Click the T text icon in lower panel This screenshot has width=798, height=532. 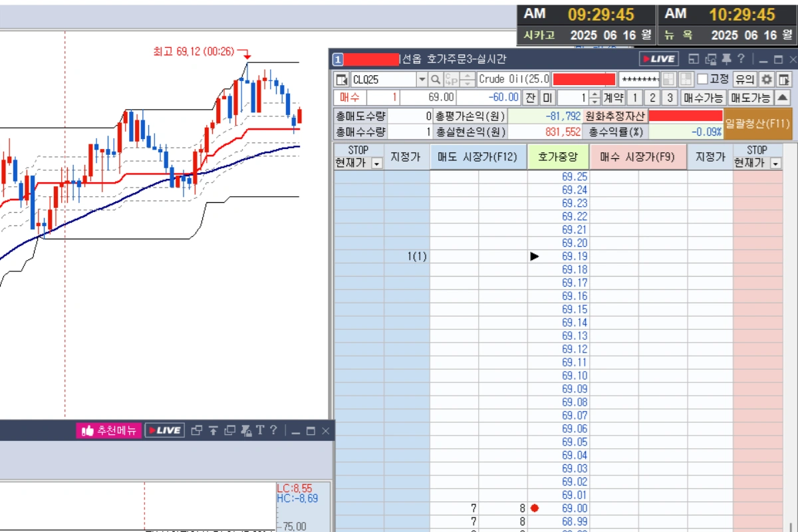click(260, 430)
